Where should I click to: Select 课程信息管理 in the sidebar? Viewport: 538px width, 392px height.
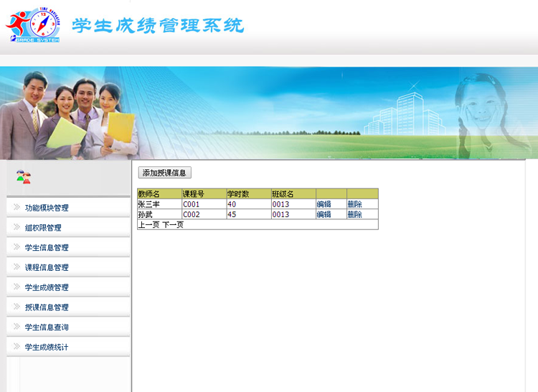[47, 267]
